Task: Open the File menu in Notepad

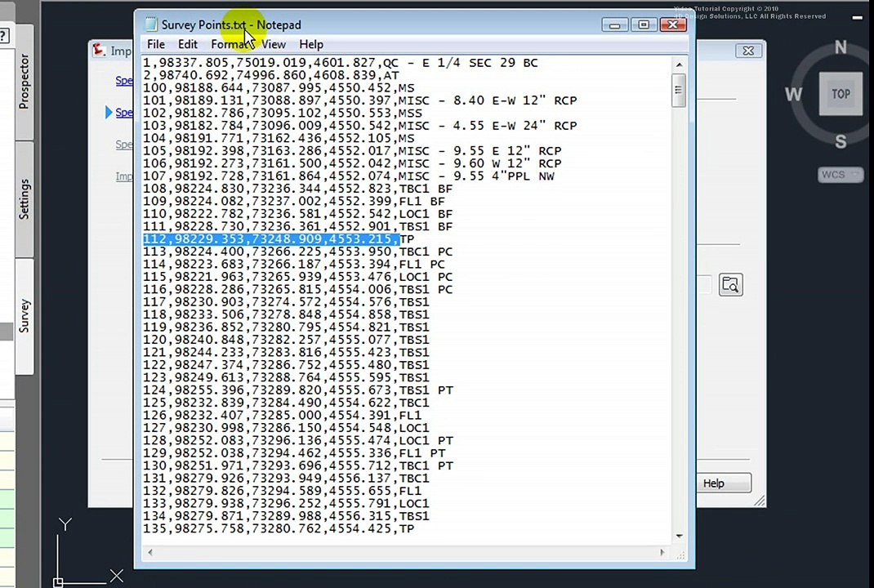Action: point(155,45)
